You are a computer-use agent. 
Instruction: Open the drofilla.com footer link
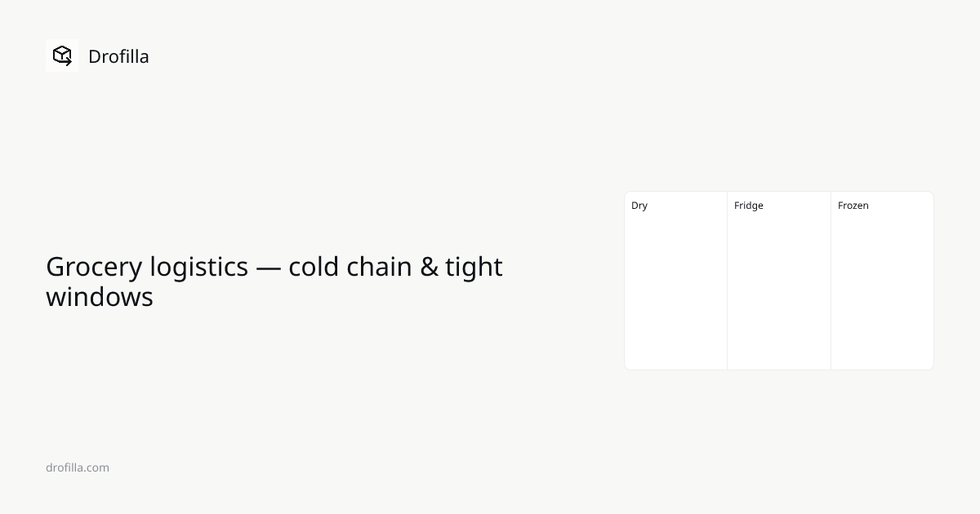78,467
